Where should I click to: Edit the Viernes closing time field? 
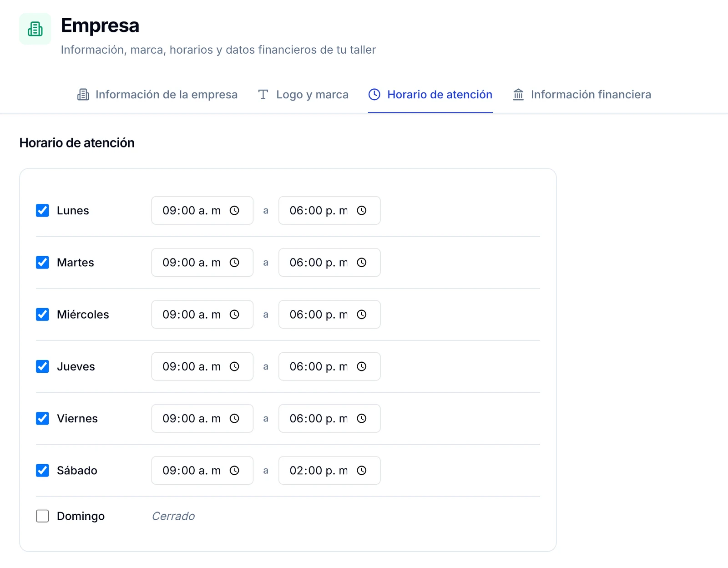pyautogui.click(x=329, y=418)
